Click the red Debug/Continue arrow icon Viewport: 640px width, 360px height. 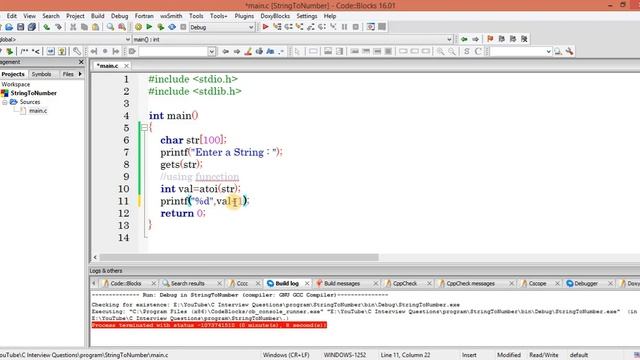click(265, 27)
